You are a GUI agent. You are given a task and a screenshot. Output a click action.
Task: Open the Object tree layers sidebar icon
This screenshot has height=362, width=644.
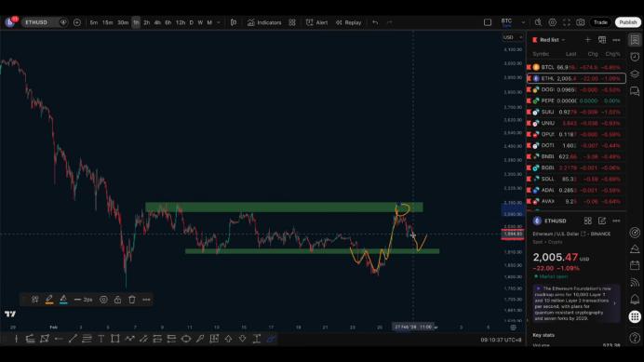[635, 74]
